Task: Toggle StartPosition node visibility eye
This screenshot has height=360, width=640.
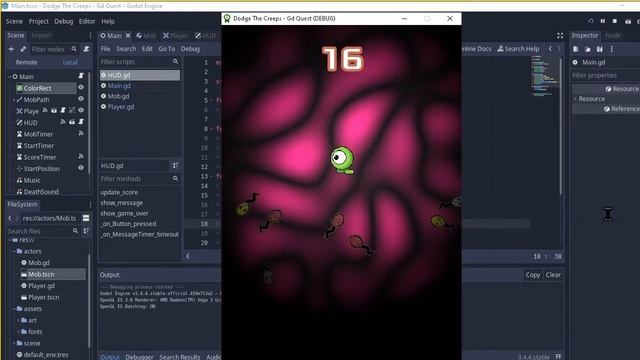Action: coord(81,168)
